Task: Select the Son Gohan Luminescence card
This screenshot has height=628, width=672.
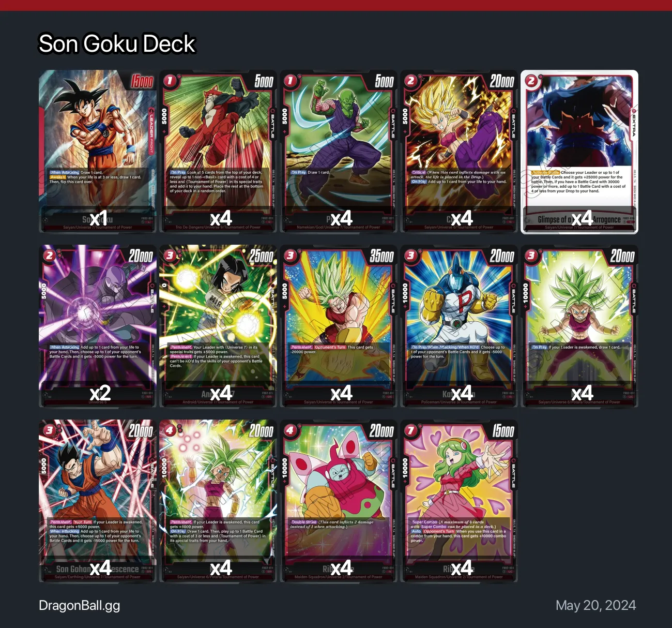Action: point(98,501)
